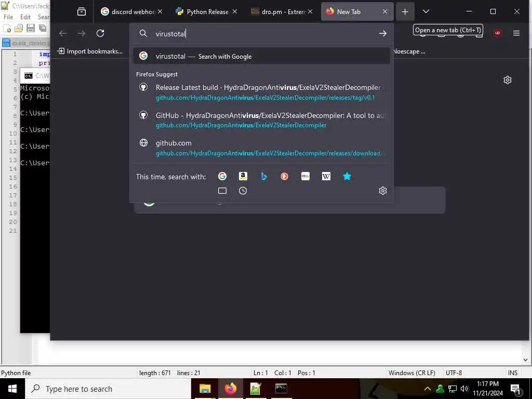Focus the address bar containing virustotal
This screenshot has height=399, width=532.
(x=261, y=34)
